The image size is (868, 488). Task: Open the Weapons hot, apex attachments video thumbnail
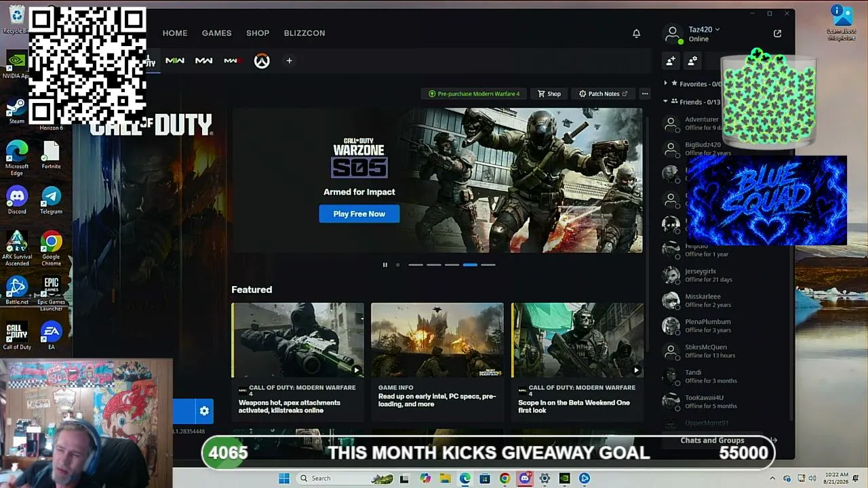[x=298, y=340]
